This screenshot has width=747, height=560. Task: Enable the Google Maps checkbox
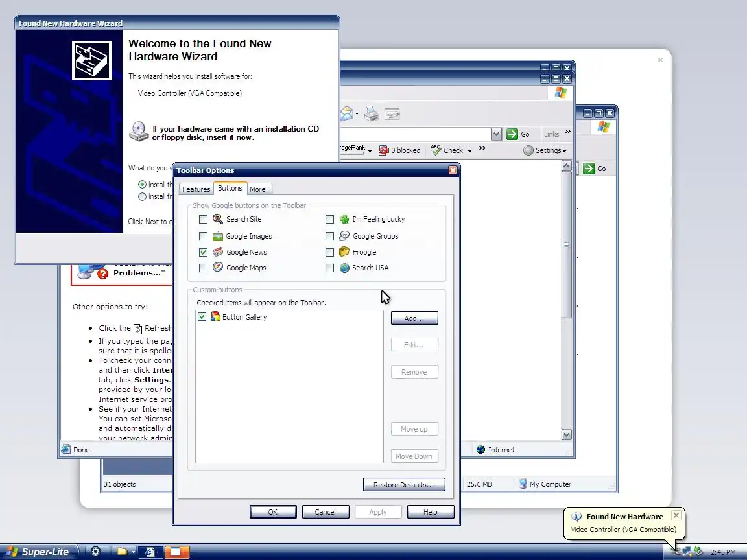click(x=203, y=268)
